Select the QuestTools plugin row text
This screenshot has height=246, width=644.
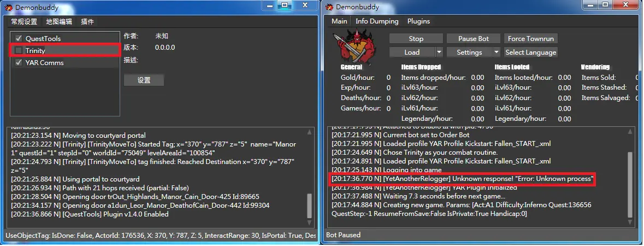click(x=43, y=39)
